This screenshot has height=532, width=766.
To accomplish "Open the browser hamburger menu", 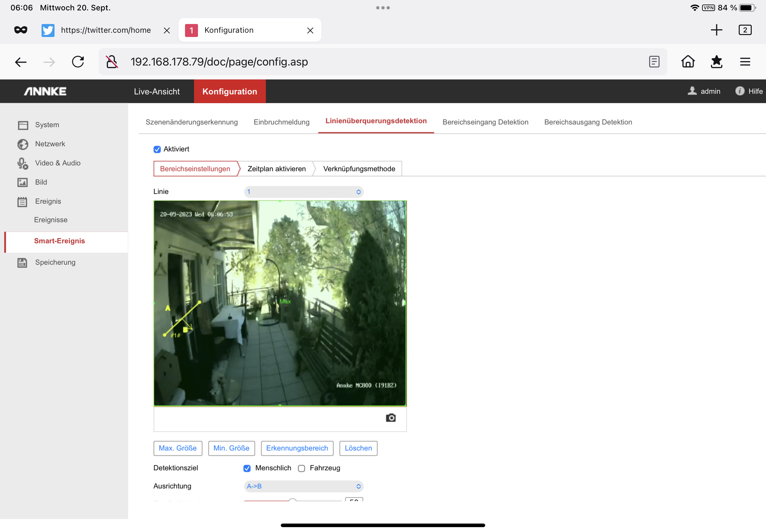I will 745,62.
